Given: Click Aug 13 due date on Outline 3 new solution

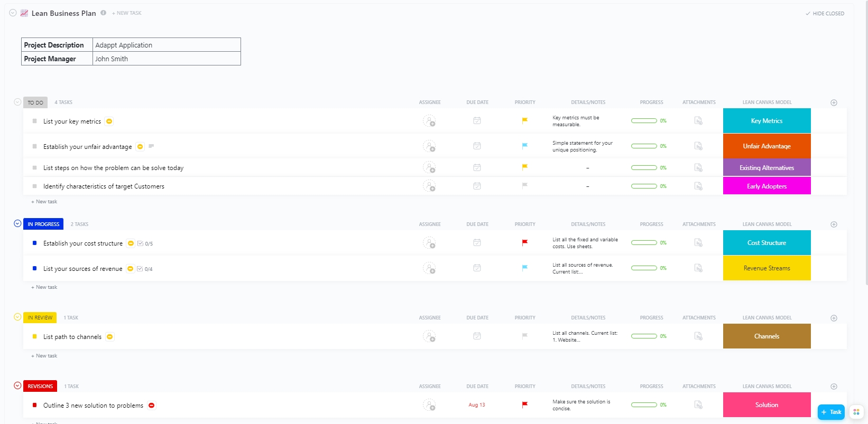Looking at the screenshot, I should pyautogui.click(x=477, y=405).
